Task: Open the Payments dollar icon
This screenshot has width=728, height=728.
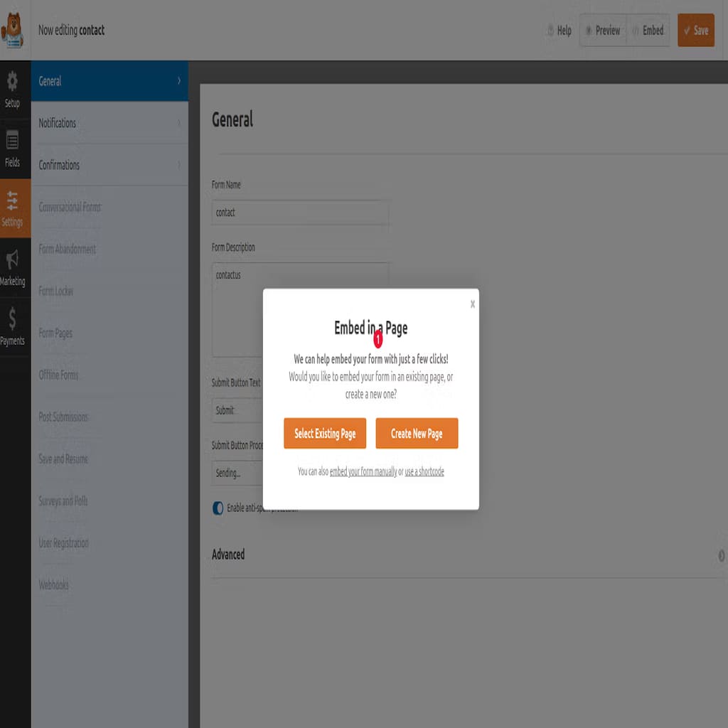Action: click(x=13, y=318)
